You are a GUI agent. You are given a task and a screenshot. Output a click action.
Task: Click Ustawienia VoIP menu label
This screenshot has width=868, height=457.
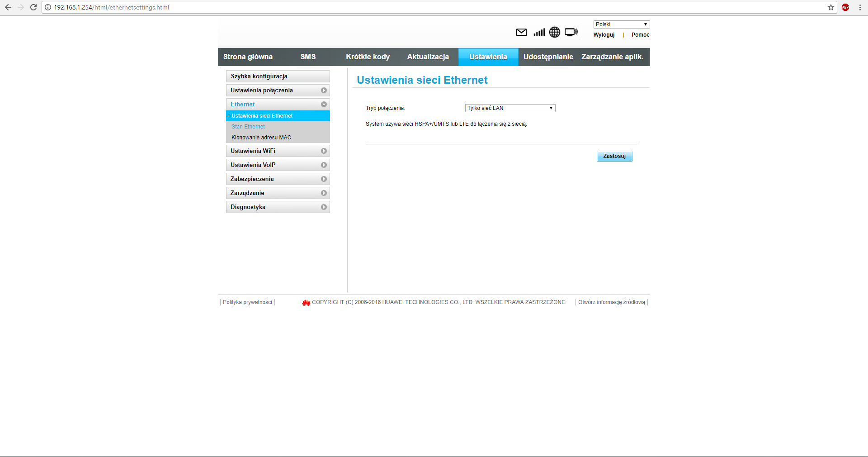(x=253, y=165)
